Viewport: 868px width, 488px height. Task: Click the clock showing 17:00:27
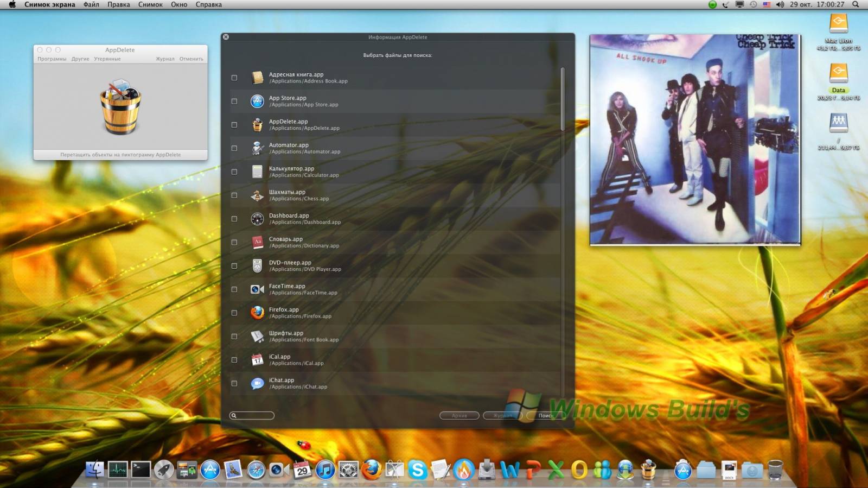click(x=830, y=4)
